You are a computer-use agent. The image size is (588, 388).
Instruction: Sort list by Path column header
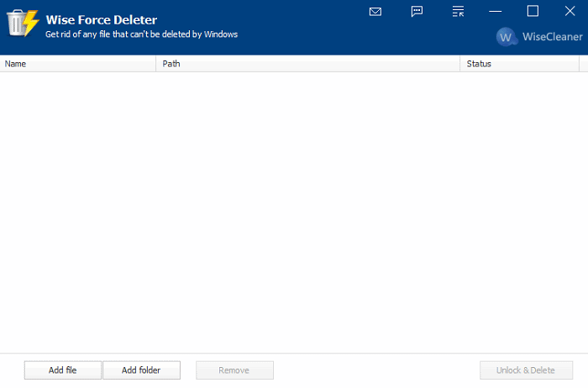pyautogui.click(x=307, y=64)
